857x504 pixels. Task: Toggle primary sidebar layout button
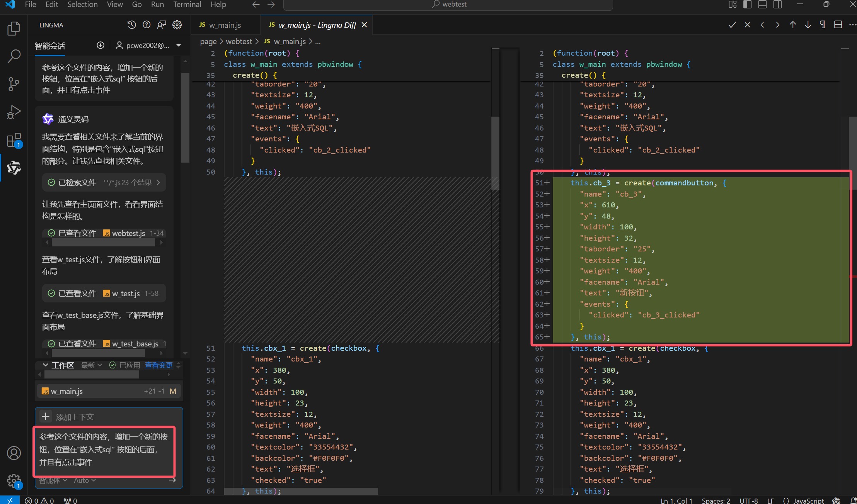pyautogui.click(x=747, y=5)
